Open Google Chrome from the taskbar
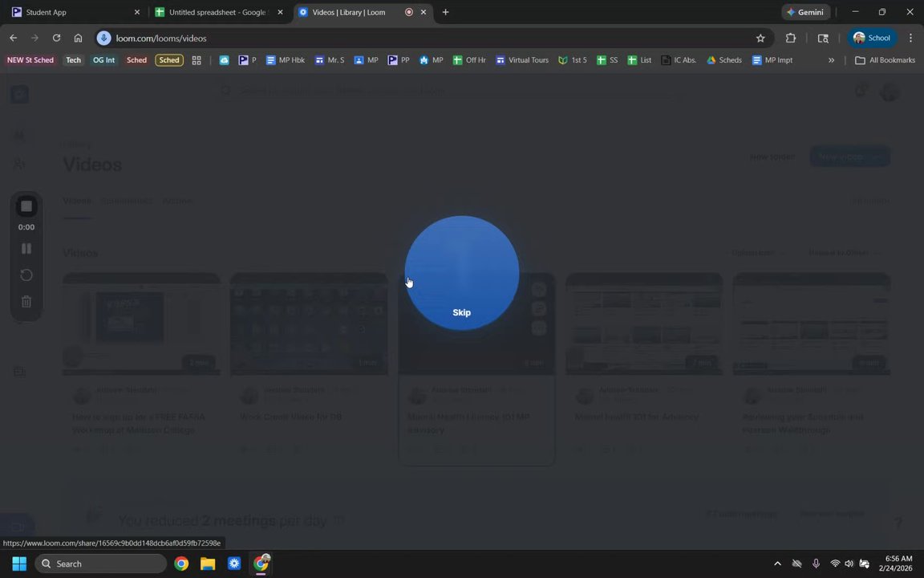 tap(181, 564)
